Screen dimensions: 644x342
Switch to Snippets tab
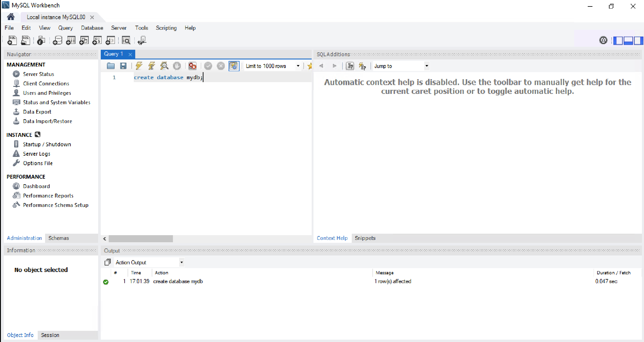(x=365, y=238)
